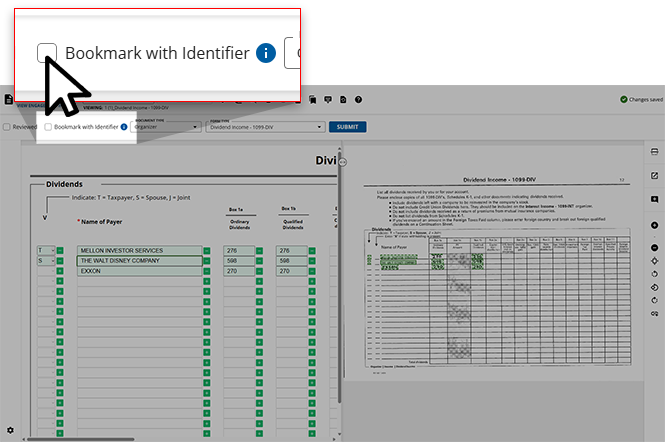Click the print icon in the right sidebar
The height and width of the screenshot is (442, 665).
click(654, 151)
